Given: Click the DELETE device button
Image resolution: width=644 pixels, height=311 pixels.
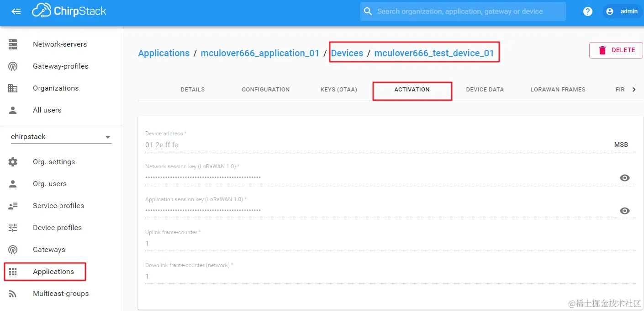Looking at the screenshot, I should point(616,50).
